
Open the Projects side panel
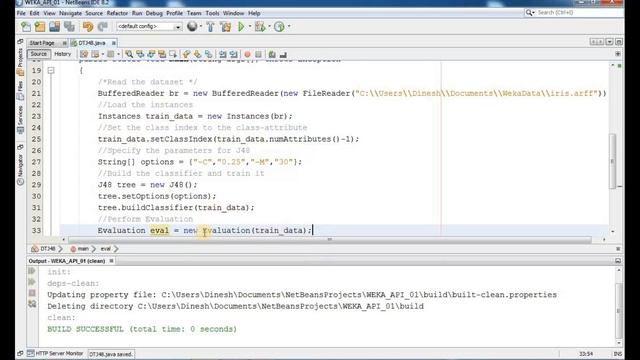[x=20, y=61]
